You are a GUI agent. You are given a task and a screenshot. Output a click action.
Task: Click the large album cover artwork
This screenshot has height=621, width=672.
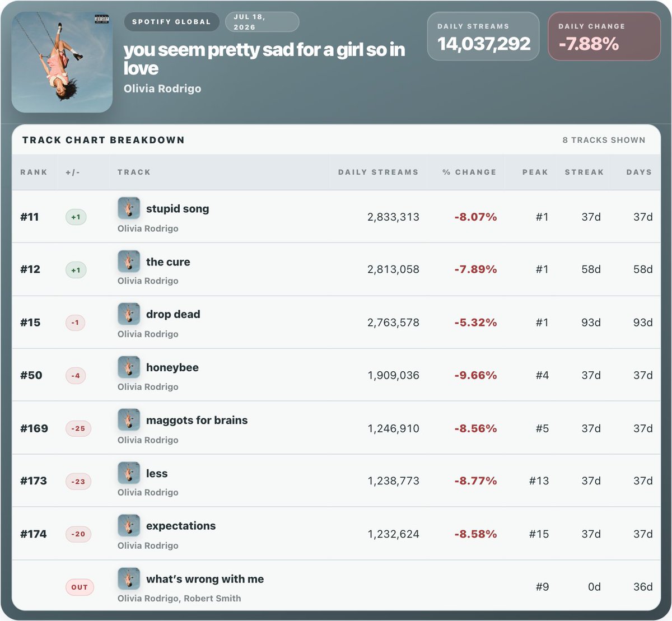click(x=62, y=62)
